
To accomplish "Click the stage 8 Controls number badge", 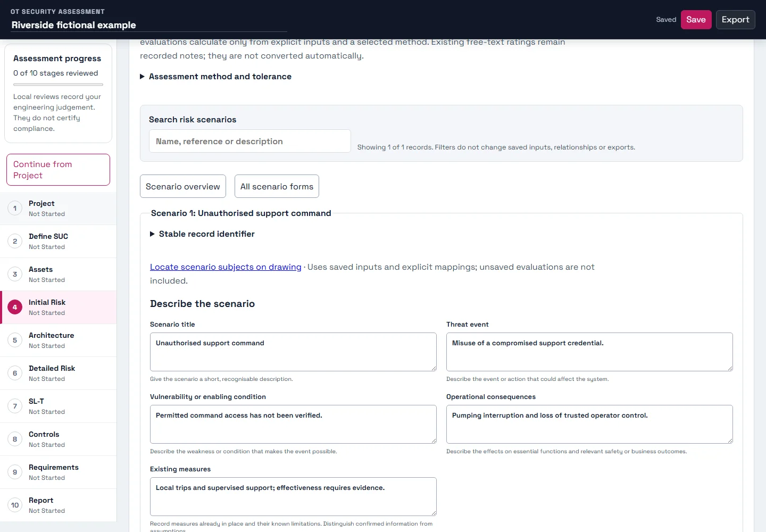I will [15, 439].
